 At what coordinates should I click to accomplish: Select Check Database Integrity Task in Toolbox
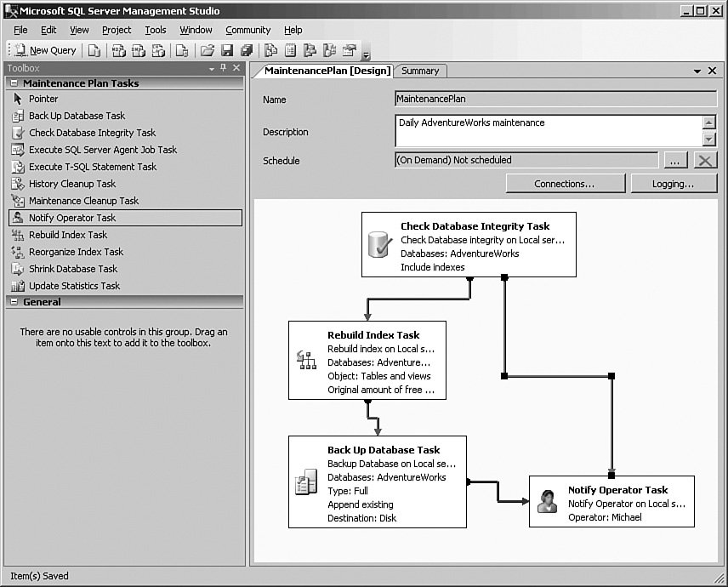coord(125,133)
